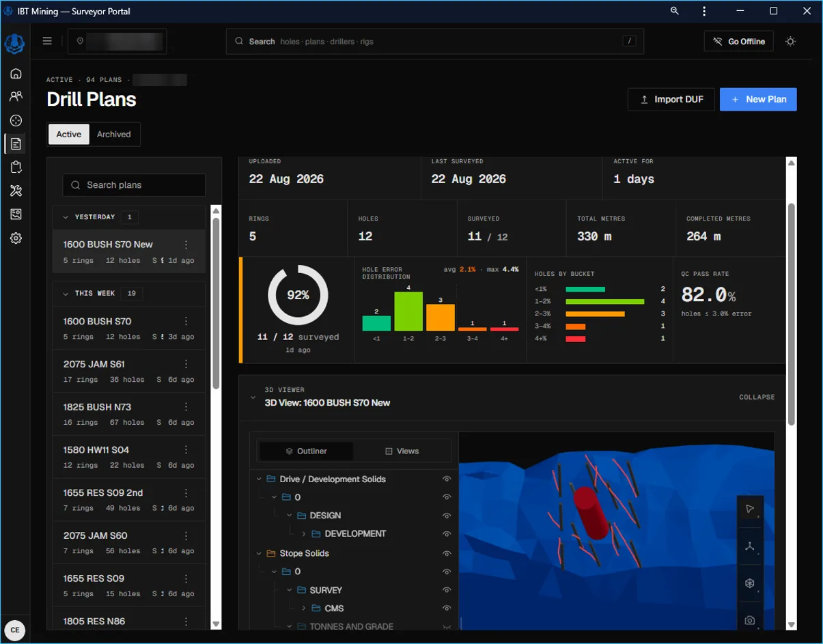Hide the Drive / Development Solids layer
Viewport: 823px width, 644px height.
pyautogui.click(x=447, y=479)
